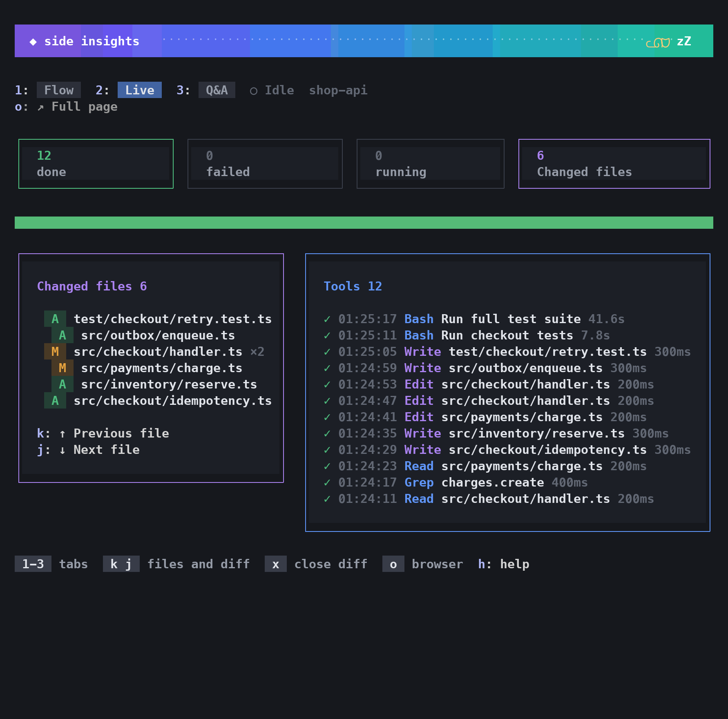Select Bash Run checkout tests row
Viewport: 728px width, 719px height.
467,335
